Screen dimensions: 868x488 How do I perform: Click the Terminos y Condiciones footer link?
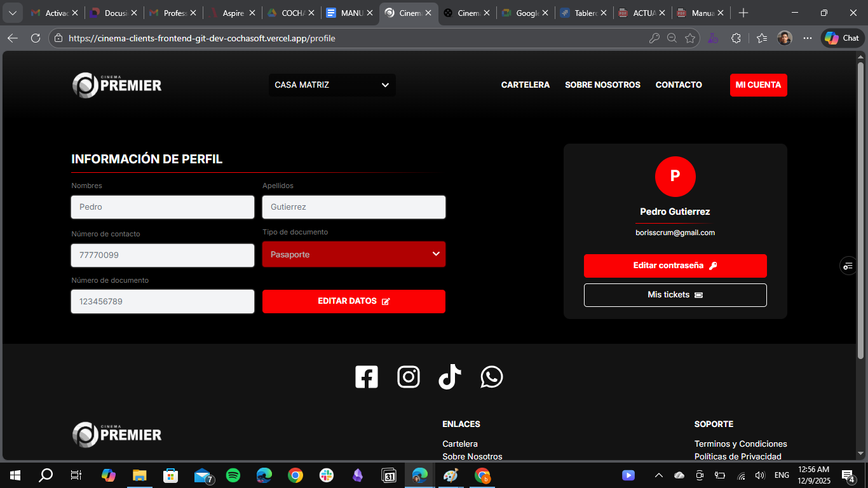740,444
